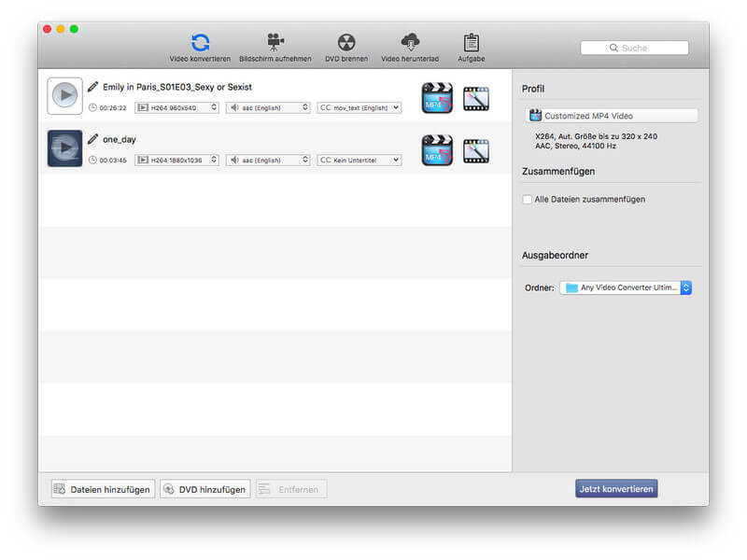This screenshot has height=560, width=747.
Task: Open the Customized MP4 Video profile selector
Action: click(612, 116)
